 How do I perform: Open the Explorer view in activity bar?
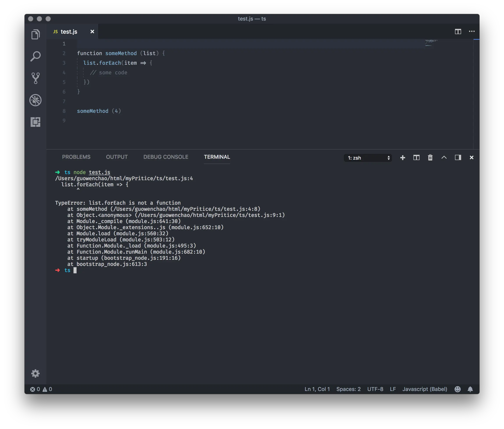pyautogui.click(x=35, y=34)
